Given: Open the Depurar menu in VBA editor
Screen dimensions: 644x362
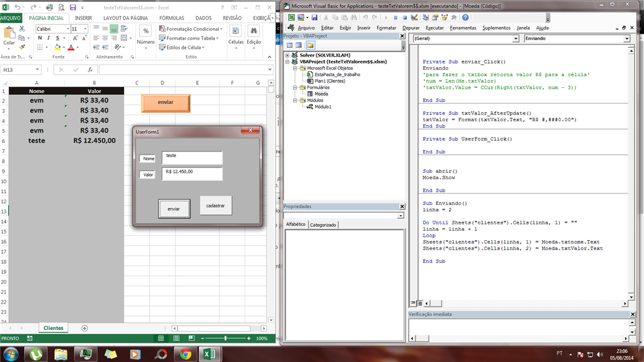Looking at the screenshot, I should [x=411, y=28].
